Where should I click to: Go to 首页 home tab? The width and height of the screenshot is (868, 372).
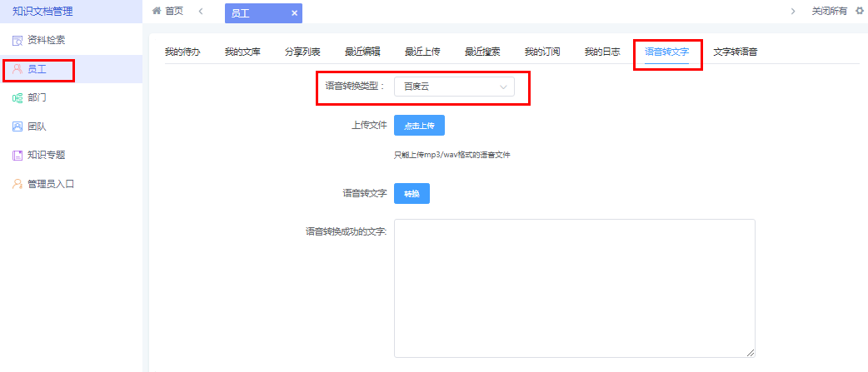click(168, 11)
